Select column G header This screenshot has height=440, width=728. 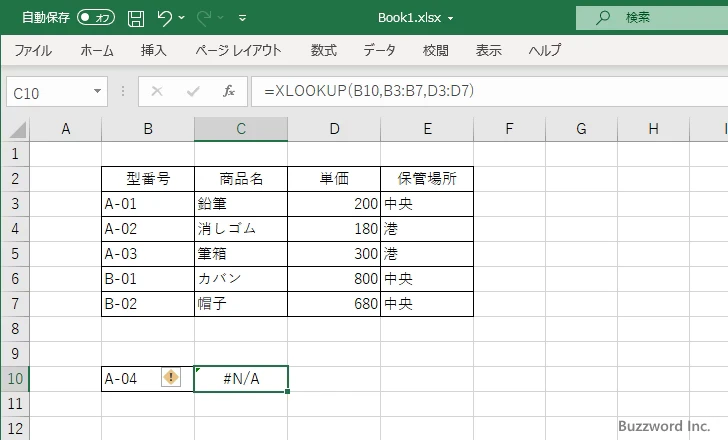[x=581, y=129]
